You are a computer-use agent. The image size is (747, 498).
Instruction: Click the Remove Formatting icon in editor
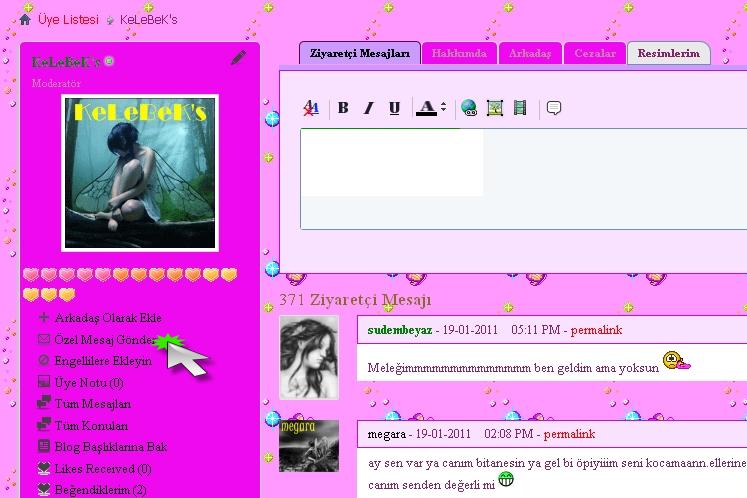coord(311,108)
